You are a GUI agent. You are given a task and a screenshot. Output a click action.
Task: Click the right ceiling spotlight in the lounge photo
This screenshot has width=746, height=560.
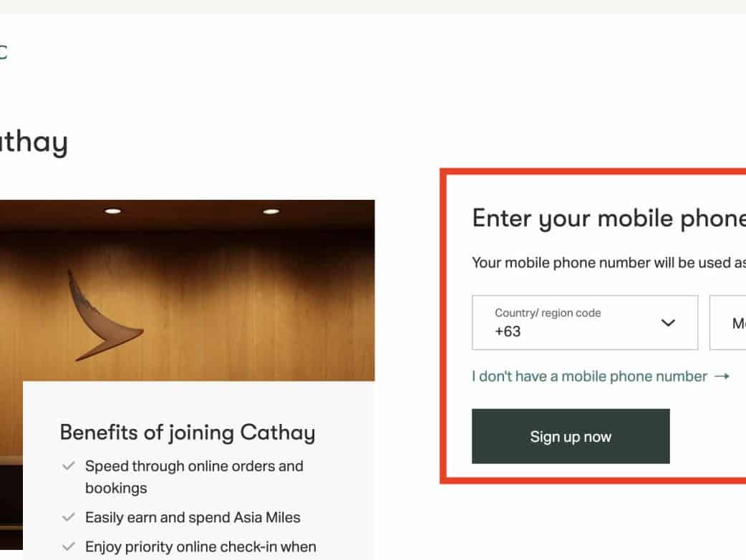[x=271, y=211]
